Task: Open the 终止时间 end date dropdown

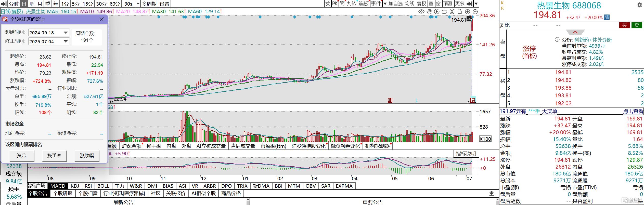Action: pyautogui.click(x=66, y=41)
